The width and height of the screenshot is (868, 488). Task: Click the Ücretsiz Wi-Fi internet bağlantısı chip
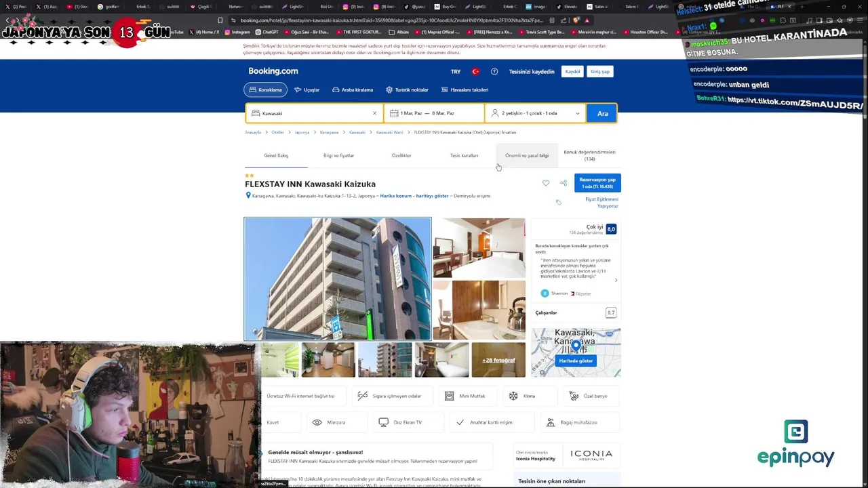(302, 396)
